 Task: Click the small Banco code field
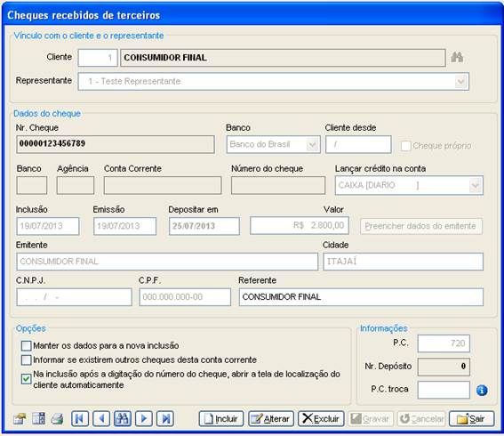[32, 185]
